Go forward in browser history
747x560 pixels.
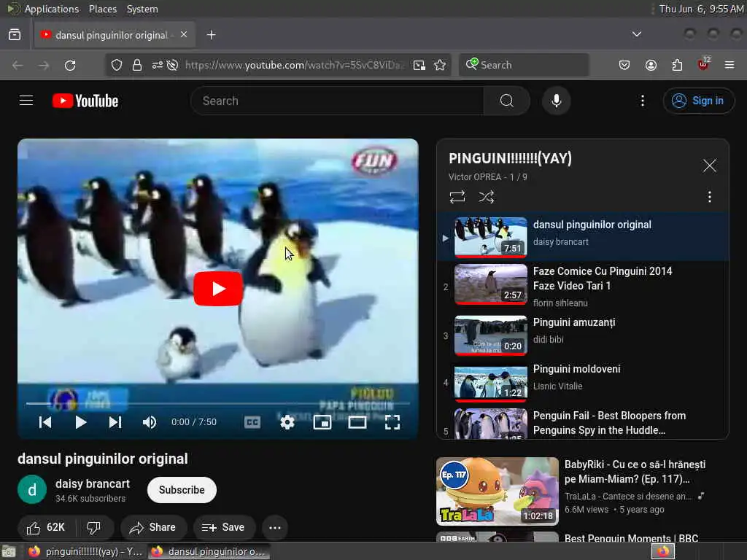(x=44, y=65)
